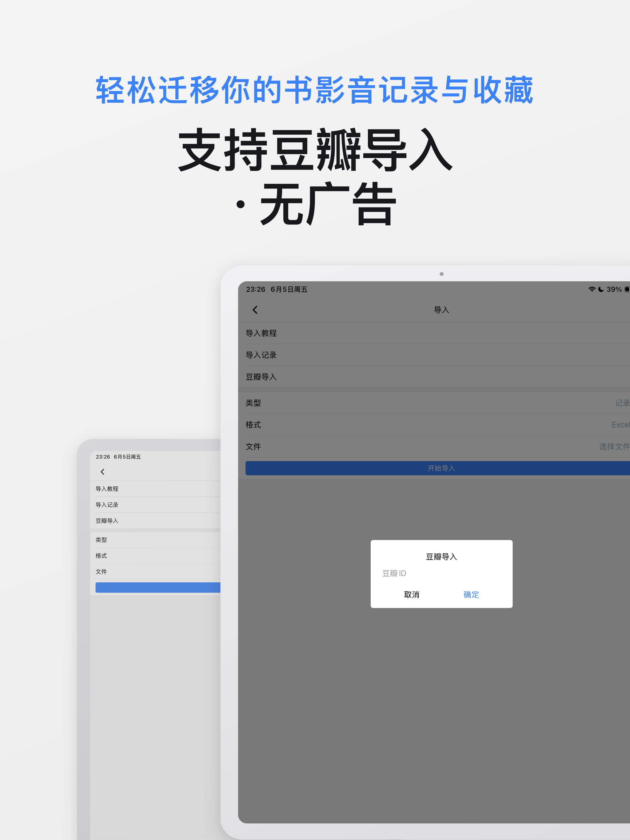Tap the back arrow on the rear iPad
The image size is (630, 840).
tap(102, 472)
